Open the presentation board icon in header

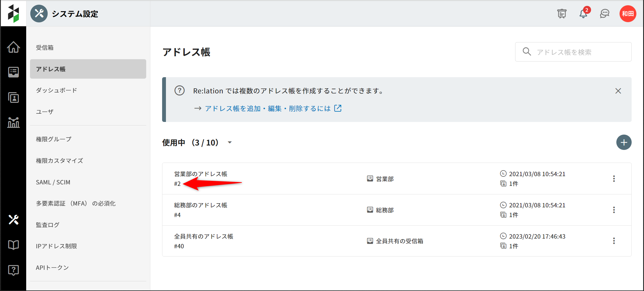pyautogui.click(x=562, y=14)
